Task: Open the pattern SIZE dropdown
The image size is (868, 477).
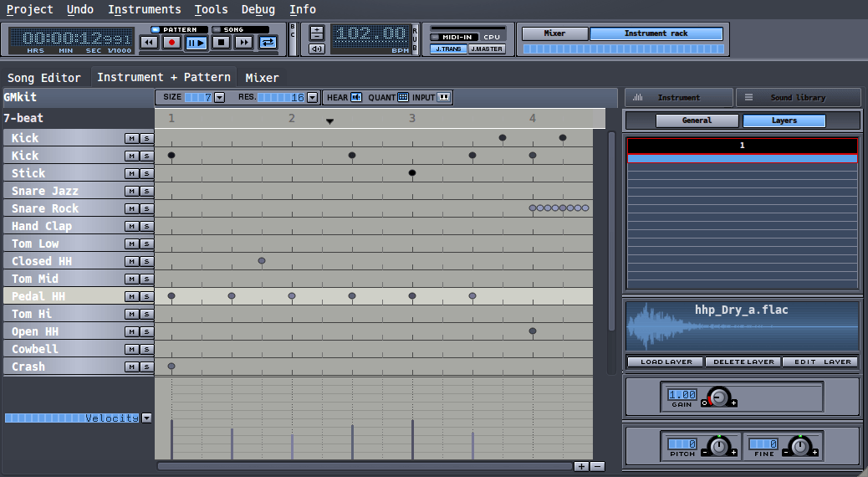Action: click(220, 98)
